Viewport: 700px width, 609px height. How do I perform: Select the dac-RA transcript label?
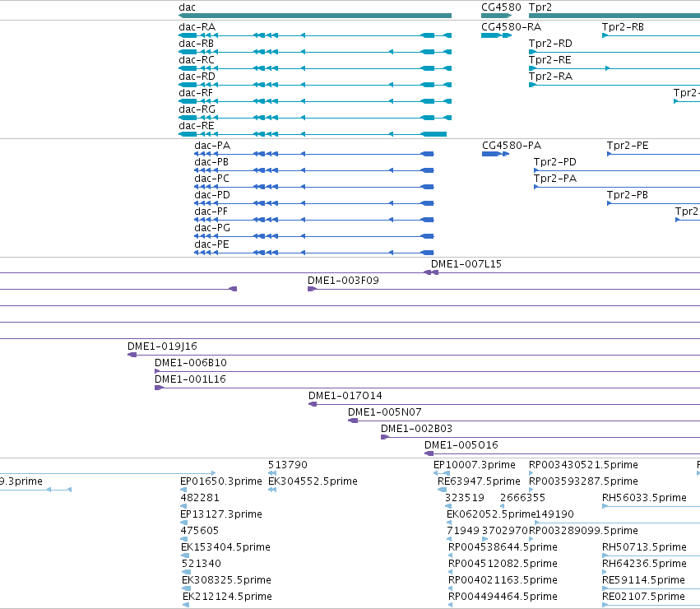tap(197, 27)
